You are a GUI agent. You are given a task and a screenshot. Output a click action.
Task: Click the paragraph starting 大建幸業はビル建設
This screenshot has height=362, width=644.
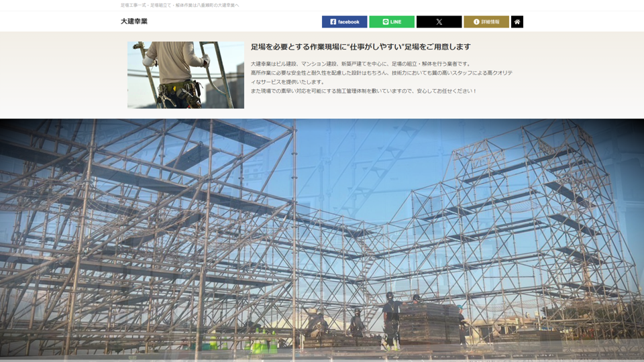click(360, 64)
